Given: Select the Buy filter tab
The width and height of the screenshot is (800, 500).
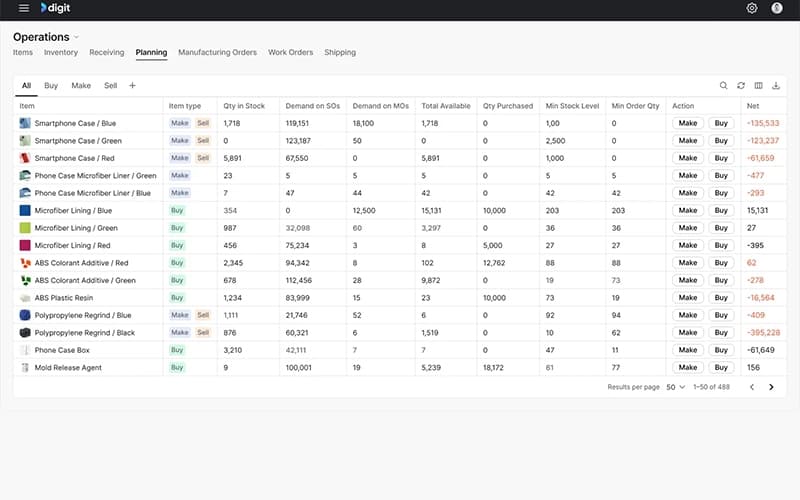Looking at the screenshot, I should coord(51,86).
